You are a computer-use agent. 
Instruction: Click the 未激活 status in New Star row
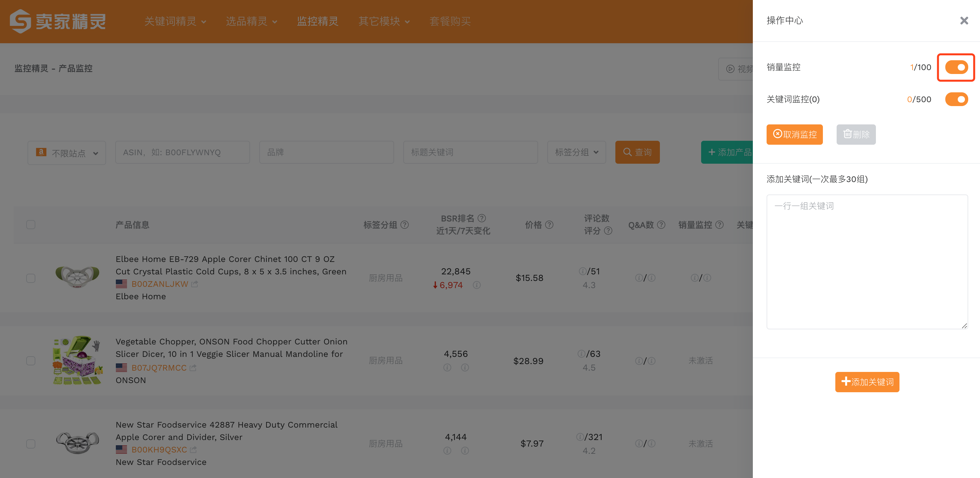(x=700, y=443)
